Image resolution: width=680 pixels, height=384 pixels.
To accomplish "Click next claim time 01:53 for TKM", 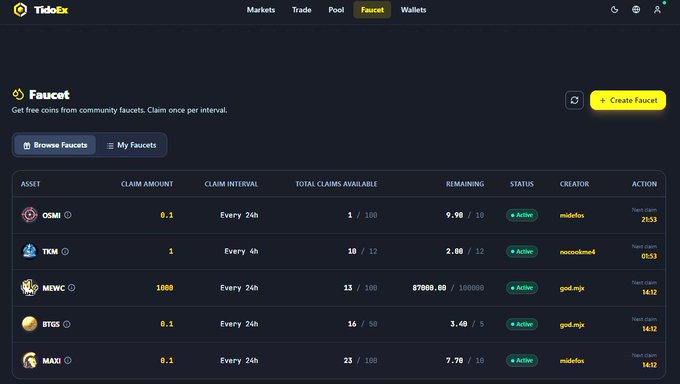I will [649, 256].
